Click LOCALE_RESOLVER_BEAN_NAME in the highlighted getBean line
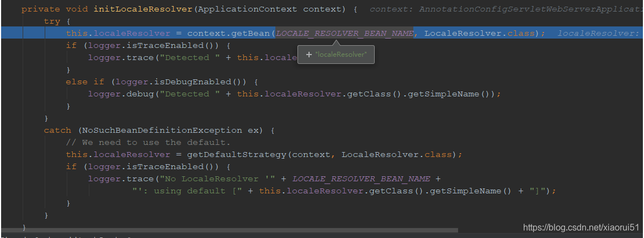The image size is (644, 238). pos(344,33)
